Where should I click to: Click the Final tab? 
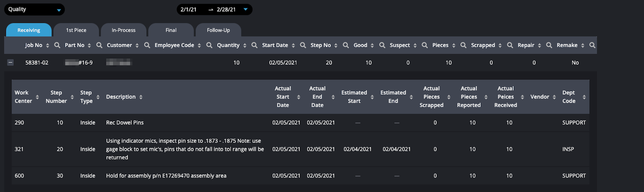click(x=171, y=30)
